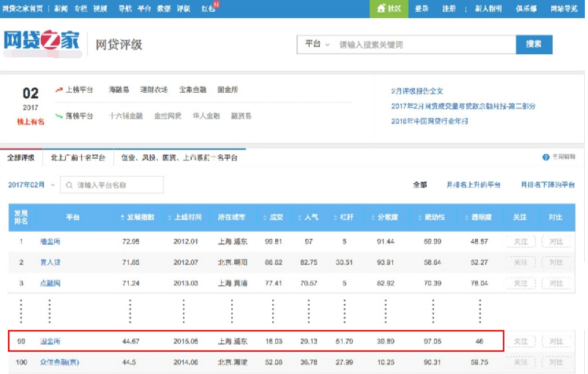
Task: Expand the 平台 search category dropdown
Action: tap(317, 44)
